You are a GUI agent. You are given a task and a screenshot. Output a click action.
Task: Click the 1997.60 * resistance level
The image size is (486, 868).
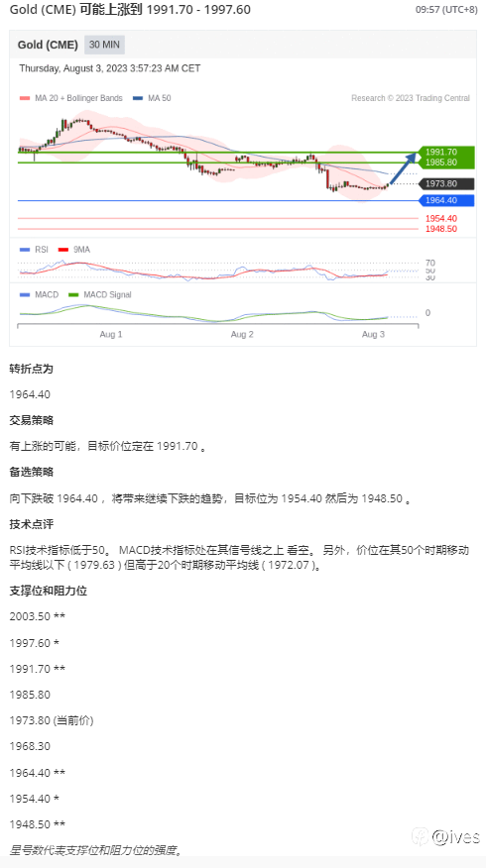[35, 643]
